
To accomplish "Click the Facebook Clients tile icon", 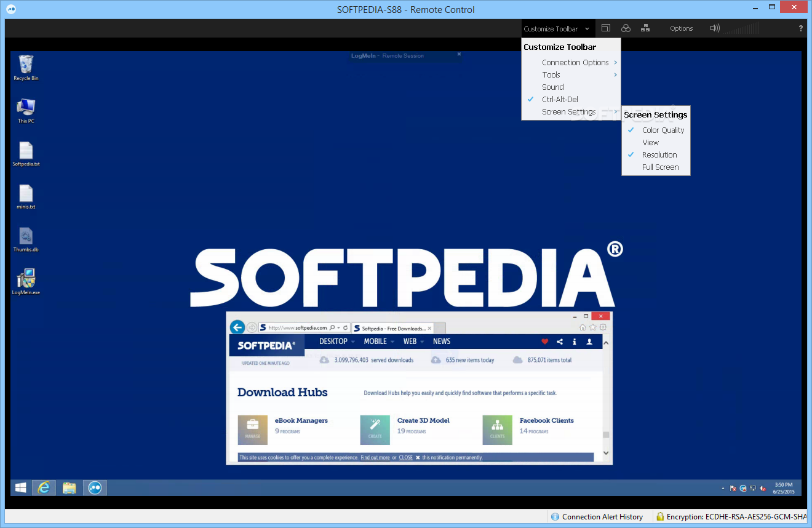I will point(497,430).
